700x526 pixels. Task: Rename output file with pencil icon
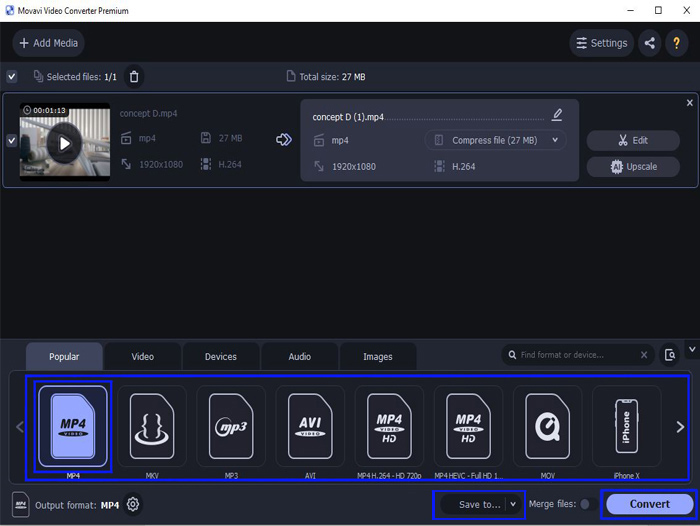(x=557, y=115)
